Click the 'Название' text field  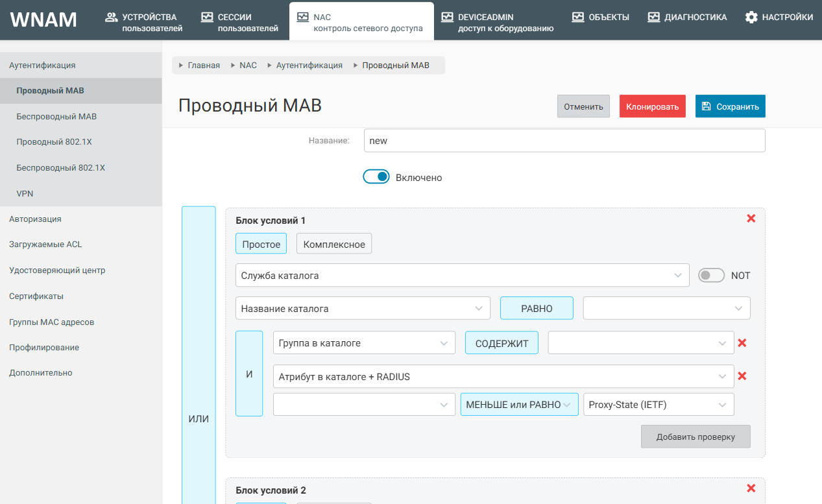564,141
